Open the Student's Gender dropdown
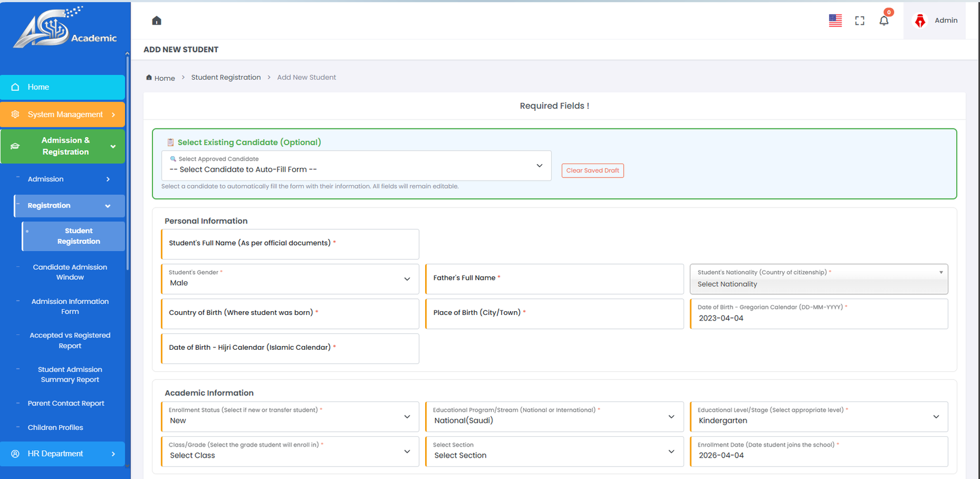This screenshot has width=980, height=479. [x=290, y=279]
